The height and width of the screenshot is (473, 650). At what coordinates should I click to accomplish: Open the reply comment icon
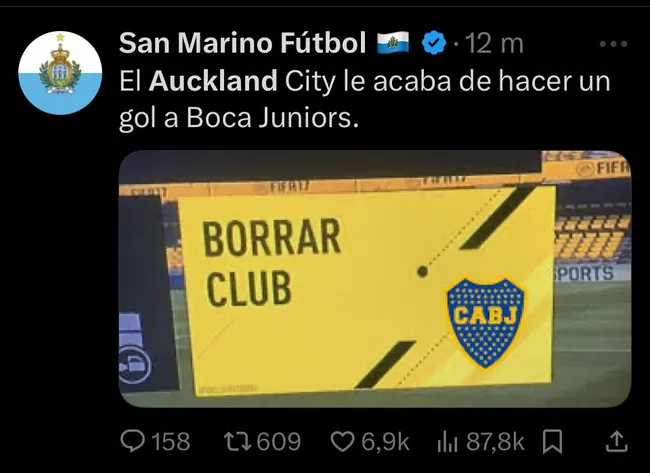click(133, 441)
